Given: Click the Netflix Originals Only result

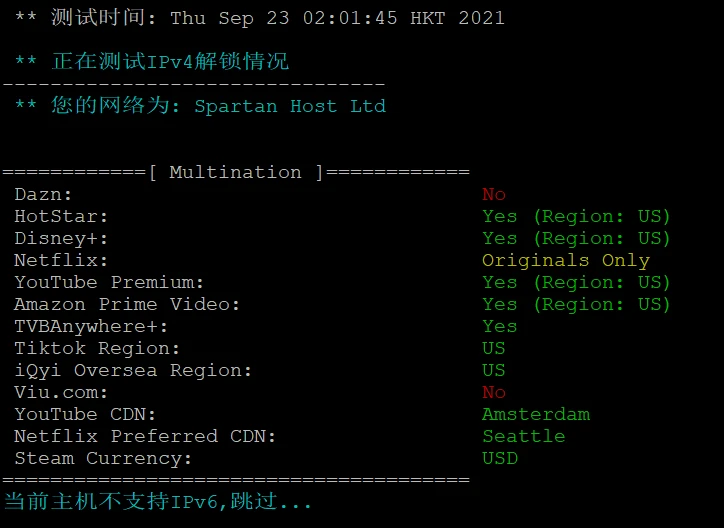Looking at the screenshot, I should [566, 261].
